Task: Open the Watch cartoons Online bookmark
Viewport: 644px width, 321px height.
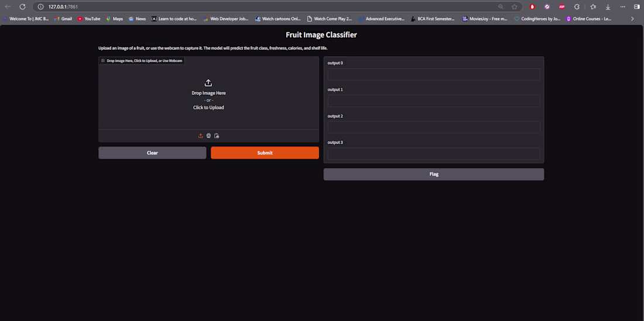Action: click(278, 19)
